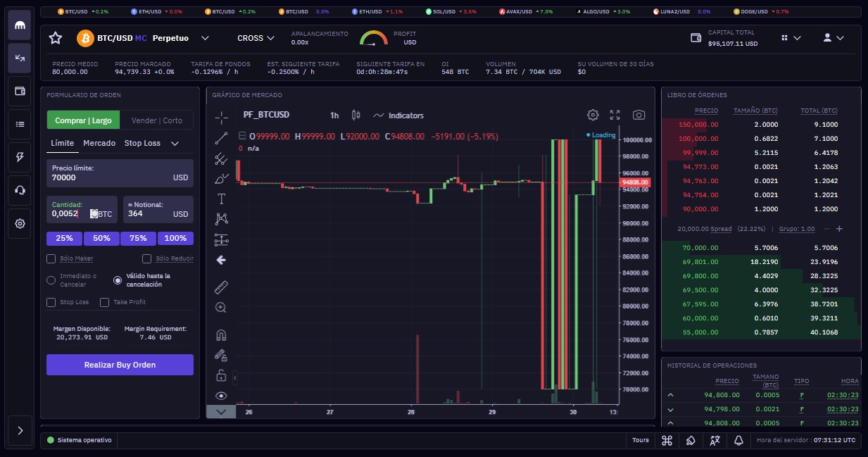Check the Take Profit option

pyautogui.click(x=105, y=302)
